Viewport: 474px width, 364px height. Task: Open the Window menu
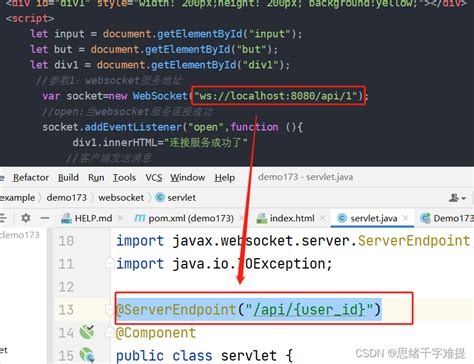pyautogui.click(x=188, y=178)
